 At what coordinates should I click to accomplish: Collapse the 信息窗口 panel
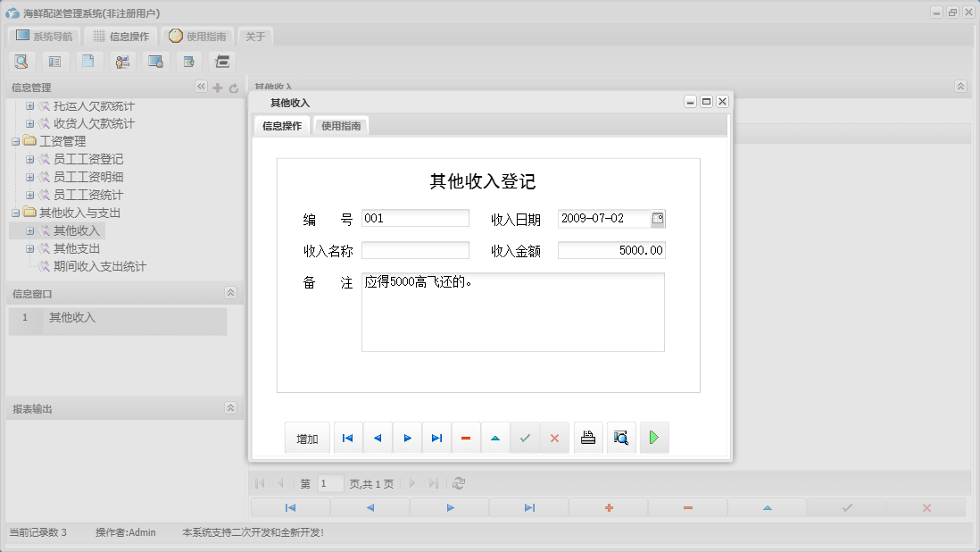230,292
